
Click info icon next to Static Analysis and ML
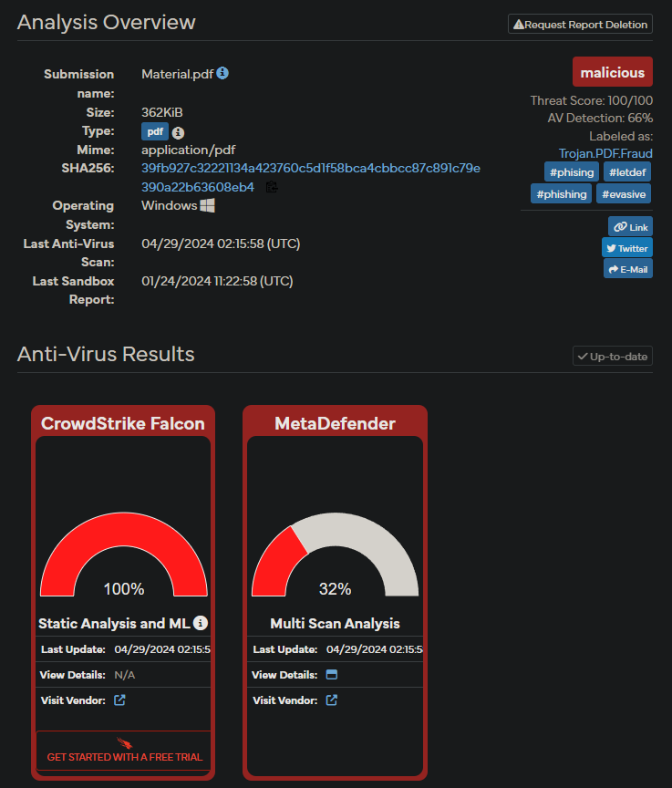pos(201,623)
